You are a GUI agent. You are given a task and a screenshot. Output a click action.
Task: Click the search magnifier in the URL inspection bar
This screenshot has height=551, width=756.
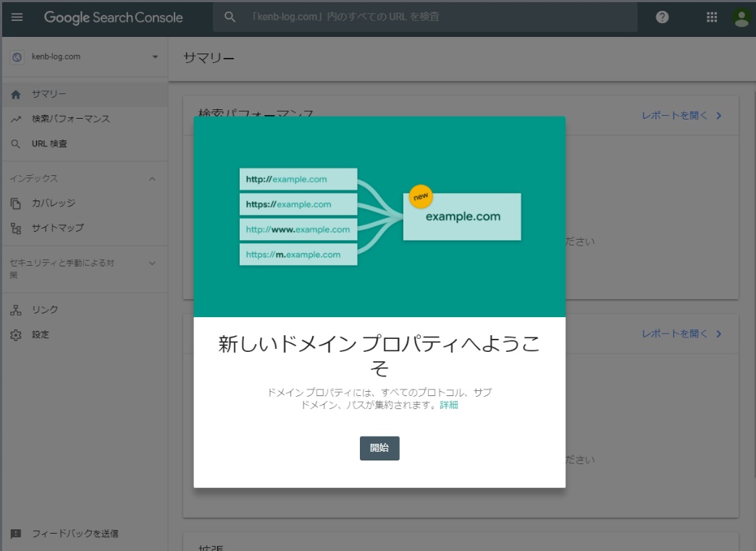(229, 17)
